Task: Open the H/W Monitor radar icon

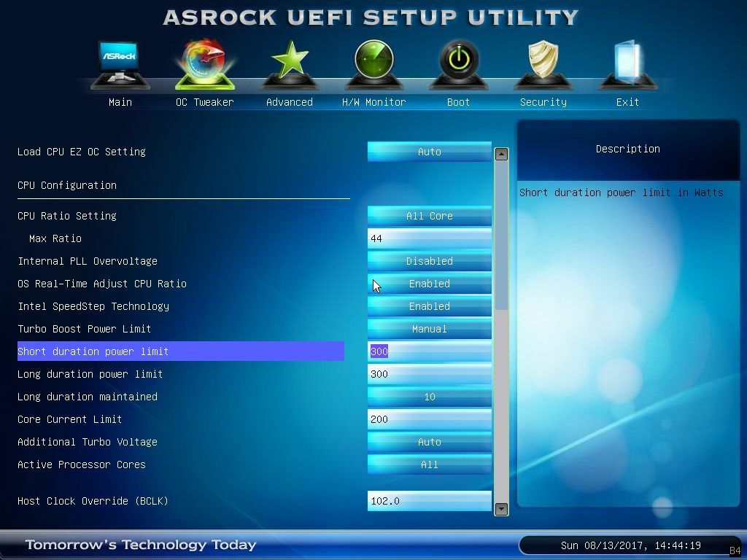Action: point(374,65)
